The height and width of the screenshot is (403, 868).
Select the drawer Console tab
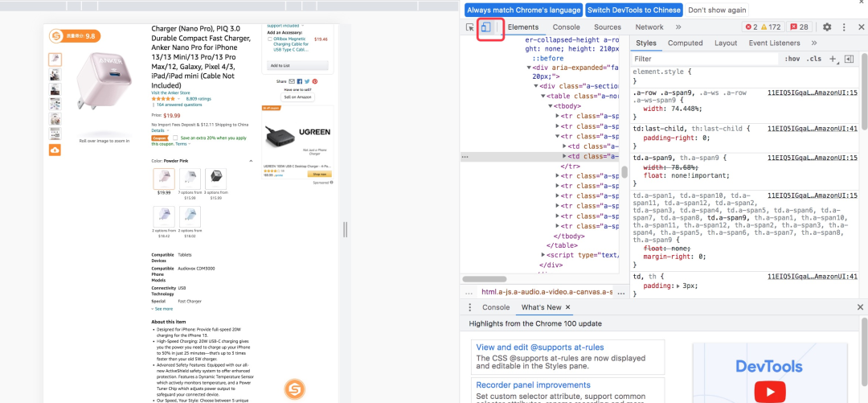[496, 307]
